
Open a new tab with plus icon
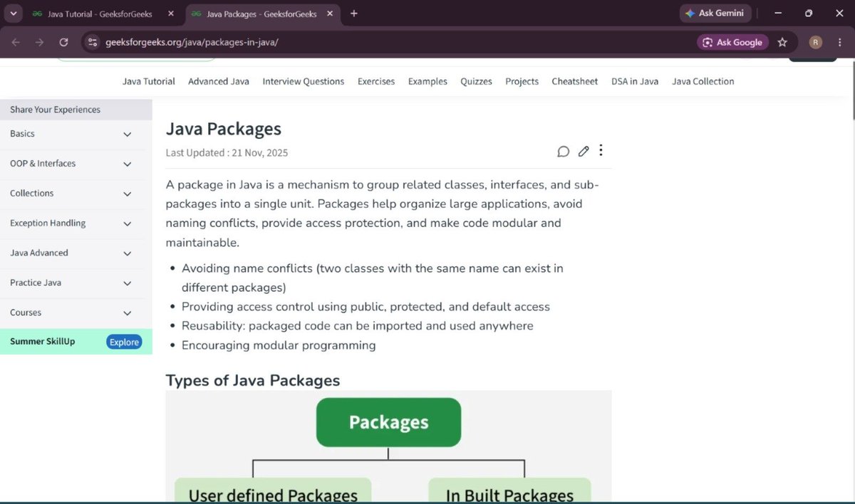coord(354,14)
